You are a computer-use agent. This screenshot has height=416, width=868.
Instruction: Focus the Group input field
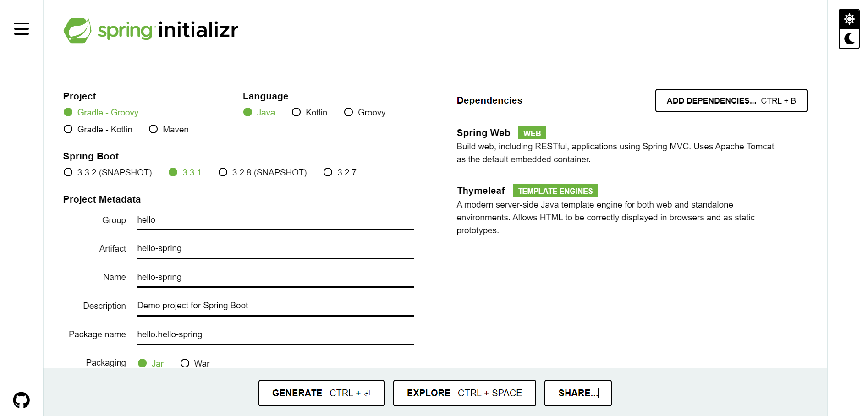(275, 220)
